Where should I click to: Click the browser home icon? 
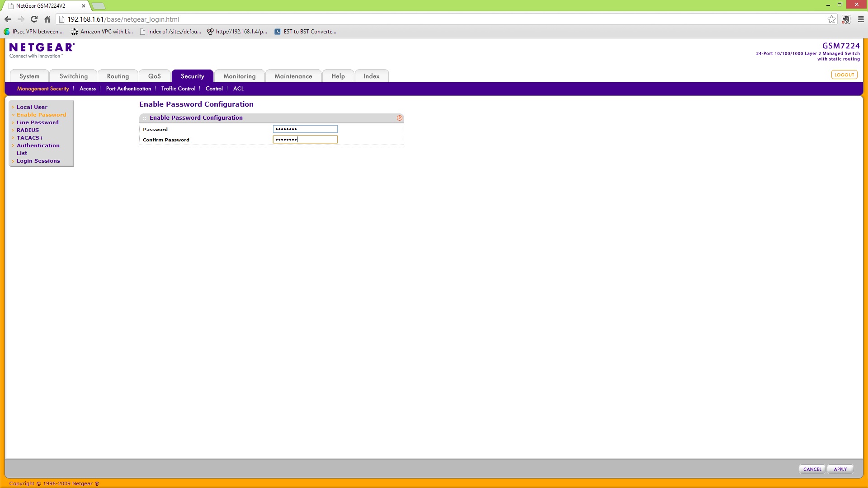click(x=47, y=19)
